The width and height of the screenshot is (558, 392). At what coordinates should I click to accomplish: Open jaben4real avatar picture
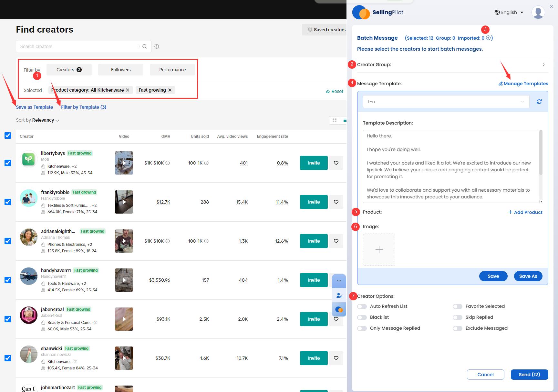pyautogui.click(x=29, y=315)
